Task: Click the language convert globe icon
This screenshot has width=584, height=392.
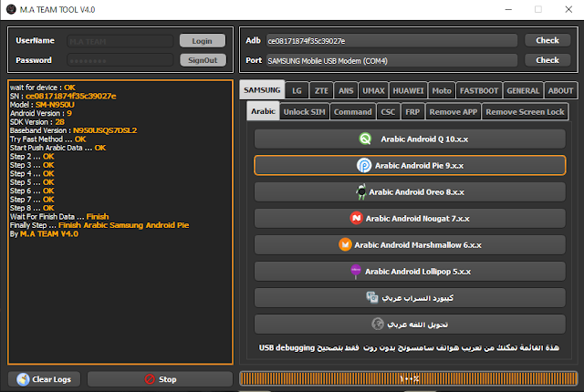Action: click(377, 324)
